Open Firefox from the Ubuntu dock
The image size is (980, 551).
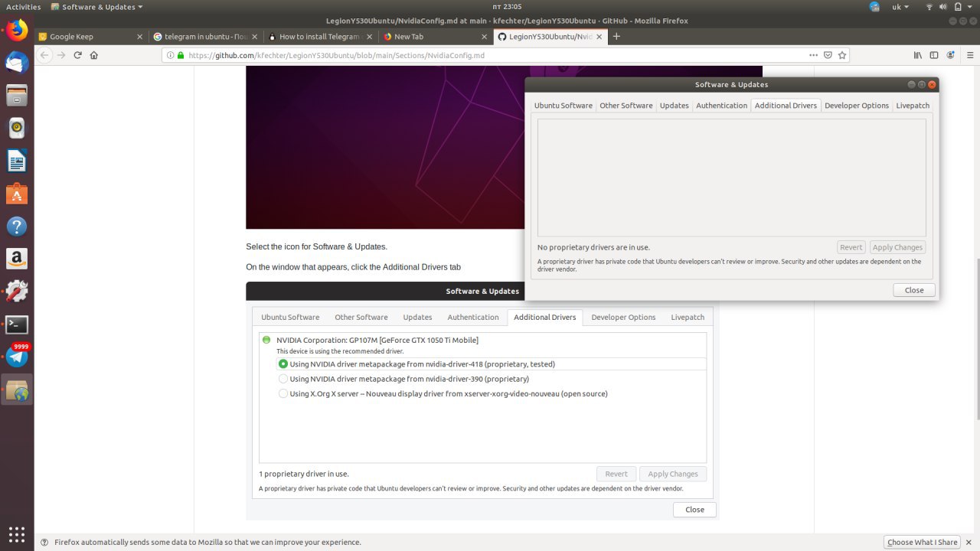(17, 31)
